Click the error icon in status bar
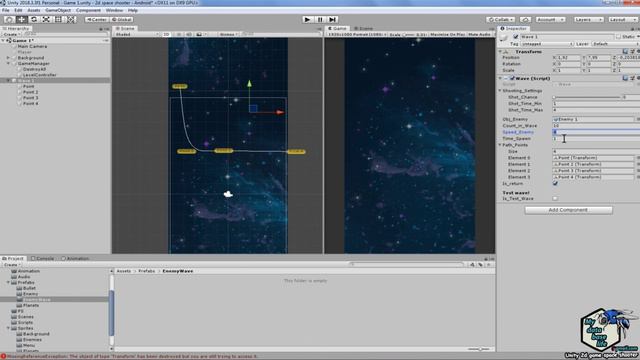This screenshot has width=640, height=360. [x=3, y=356]
